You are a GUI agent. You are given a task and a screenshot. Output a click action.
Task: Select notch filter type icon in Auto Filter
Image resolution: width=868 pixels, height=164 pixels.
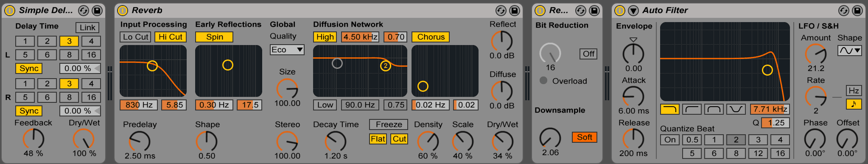tap(736, 109)
